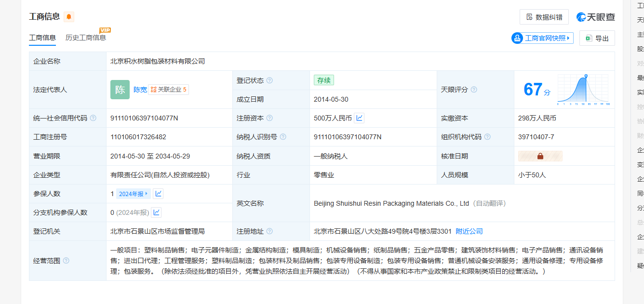
Task: Open 附近公司 nearby companies link
Action: [469, 231]
